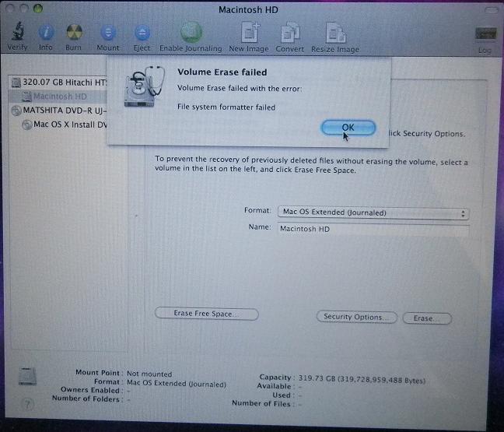Click the Disk Utility stethoscope icon in the dialog
The height and width of the screenshot is (432, 504).
pos(145,86)
